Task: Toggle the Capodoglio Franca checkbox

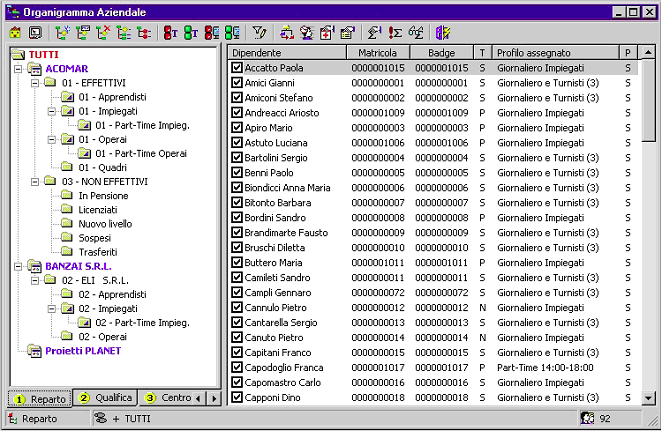Action: (236, 367)
